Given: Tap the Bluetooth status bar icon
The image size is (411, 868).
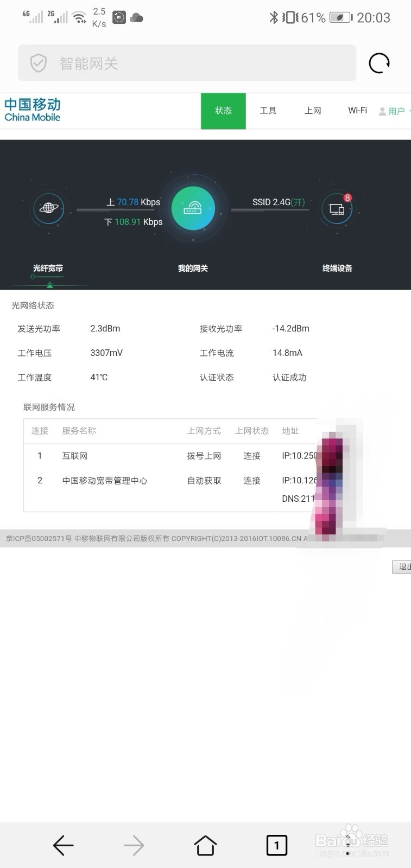Looking at the screenshot, I should coord(274,17).
